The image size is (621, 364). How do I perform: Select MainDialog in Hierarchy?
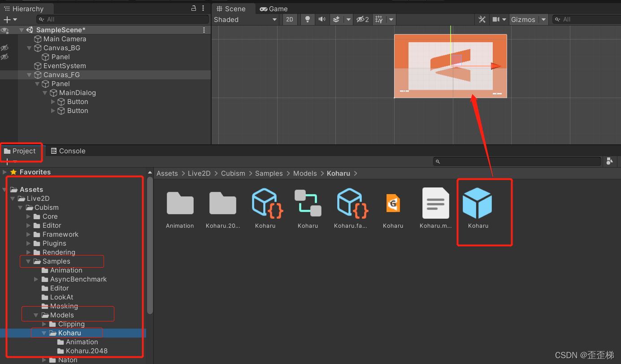pos(78,93)
